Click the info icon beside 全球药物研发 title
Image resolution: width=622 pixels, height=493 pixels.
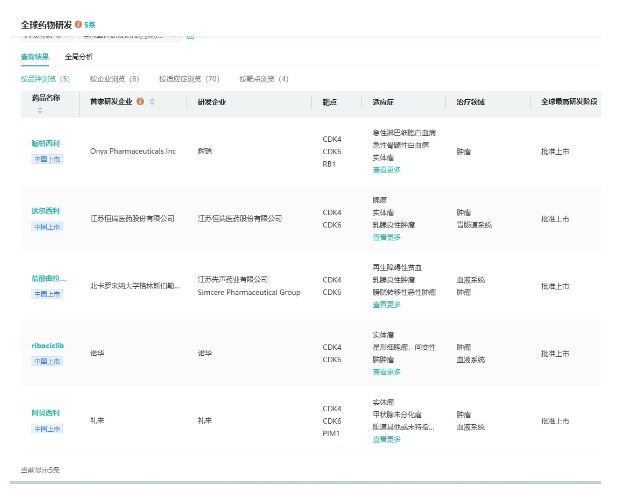pyautogui.click(x=78, y=23)
